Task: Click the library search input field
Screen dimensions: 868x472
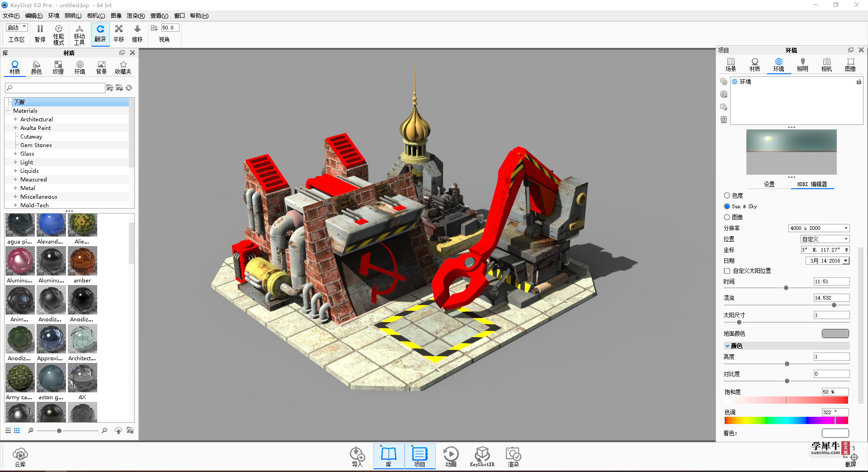Action: [55, 88]
